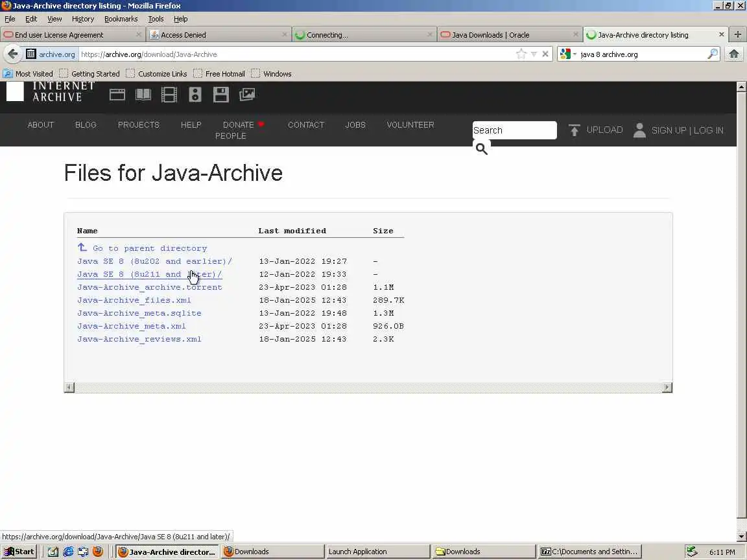The image size is (747, 560).
Task: Click the listing's horizontal scrollbar left arrow
Action: [69, 388]
